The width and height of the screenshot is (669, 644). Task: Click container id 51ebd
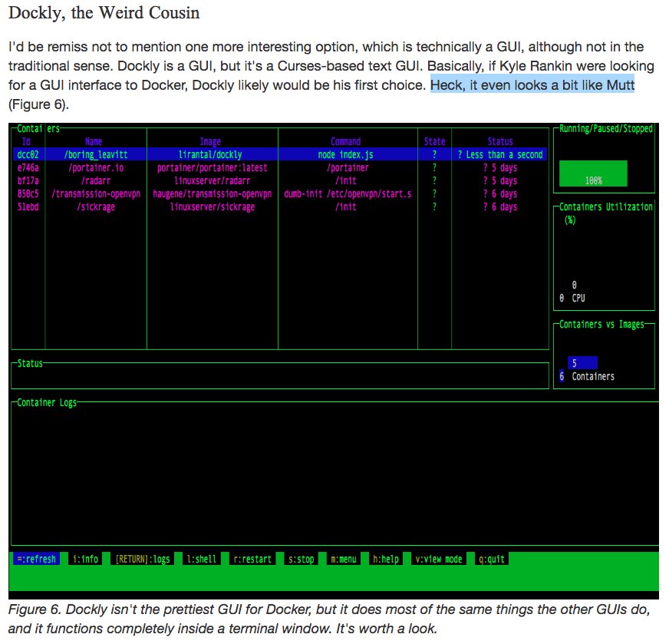coord(28,207)
